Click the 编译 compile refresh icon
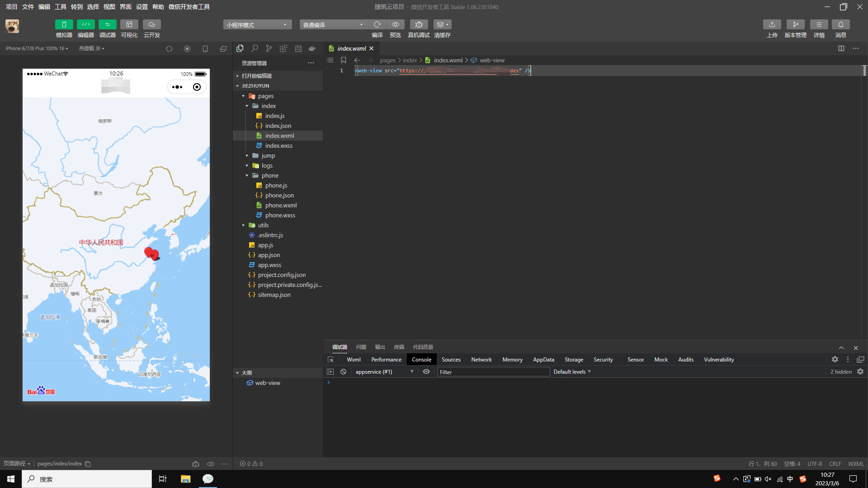868x488 pixels. click(377, 24)
